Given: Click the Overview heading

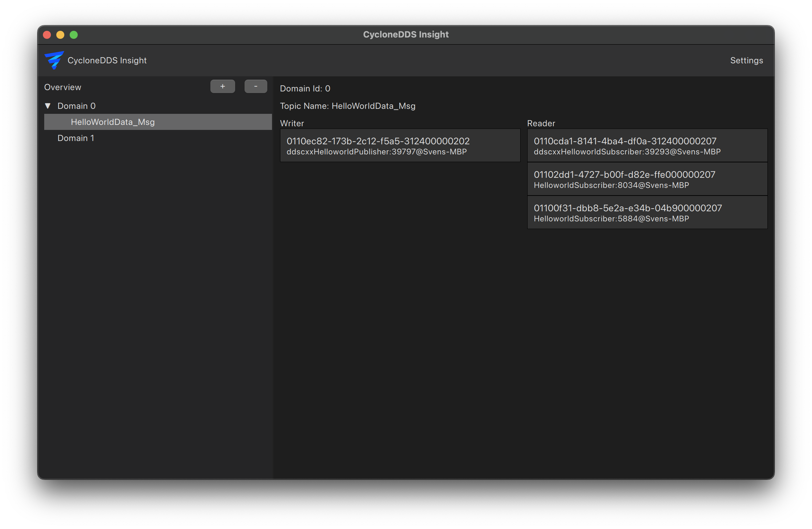Looking at the screenshot, I should click(63, 87).
